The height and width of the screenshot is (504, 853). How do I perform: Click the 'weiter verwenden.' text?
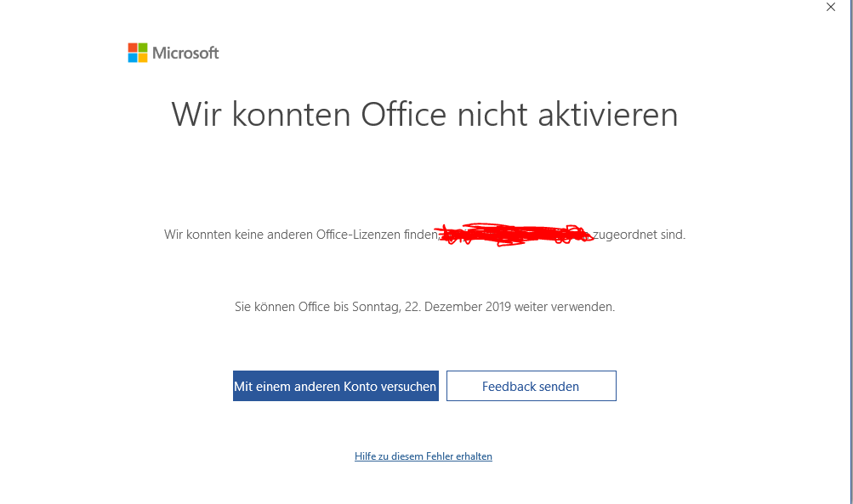[x=565, y=307]
